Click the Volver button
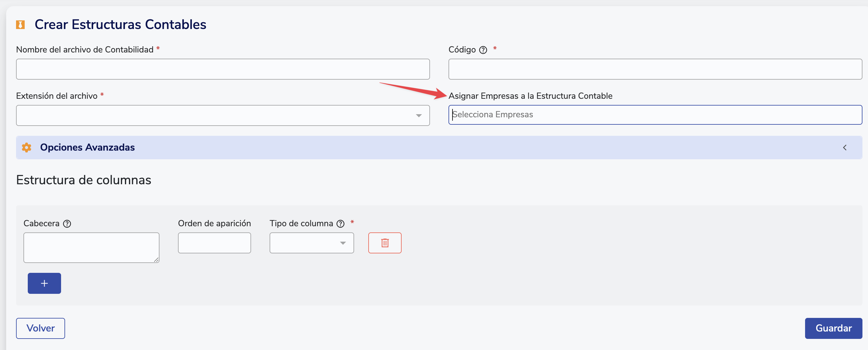The width and height of the screenshot is (868, 350). click(40, 328)
